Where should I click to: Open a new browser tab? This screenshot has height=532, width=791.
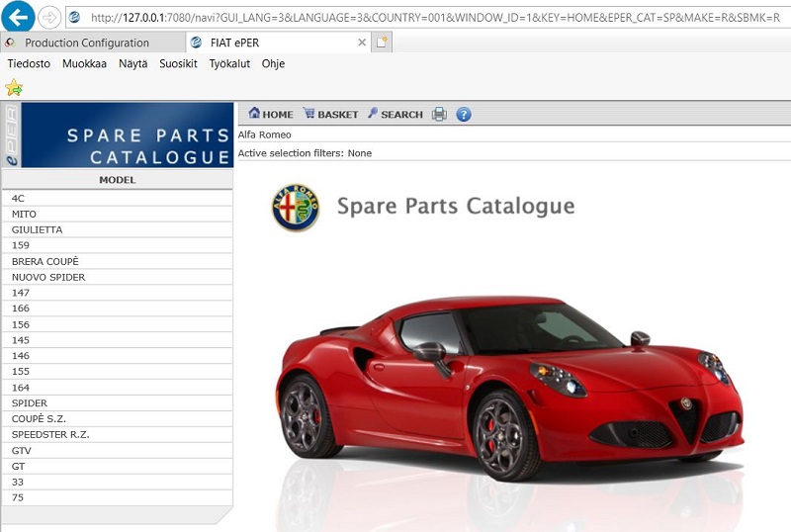pyautogui.click(x=382, y=43)
